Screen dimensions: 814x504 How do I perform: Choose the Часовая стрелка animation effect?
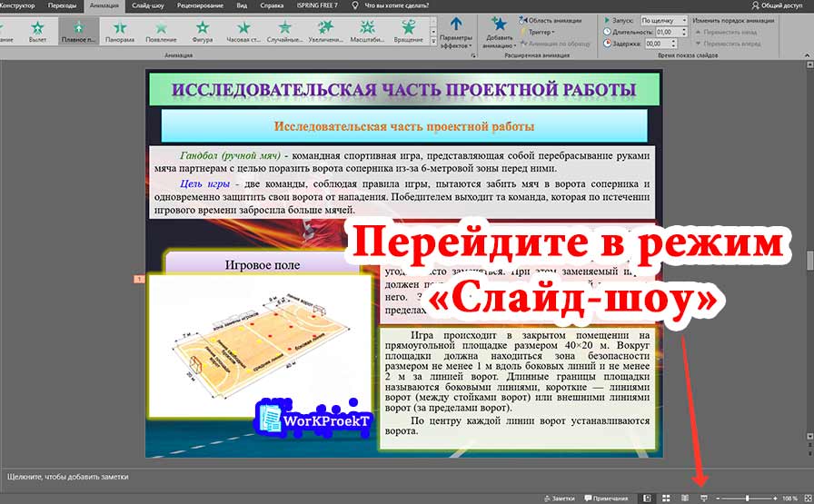tap(243, 32)
